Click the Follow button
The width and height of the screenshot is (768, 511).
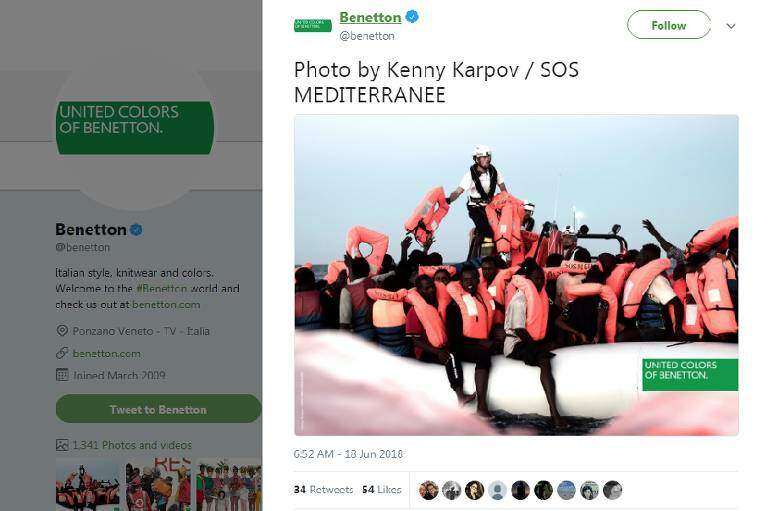click(x=669, y=25)
